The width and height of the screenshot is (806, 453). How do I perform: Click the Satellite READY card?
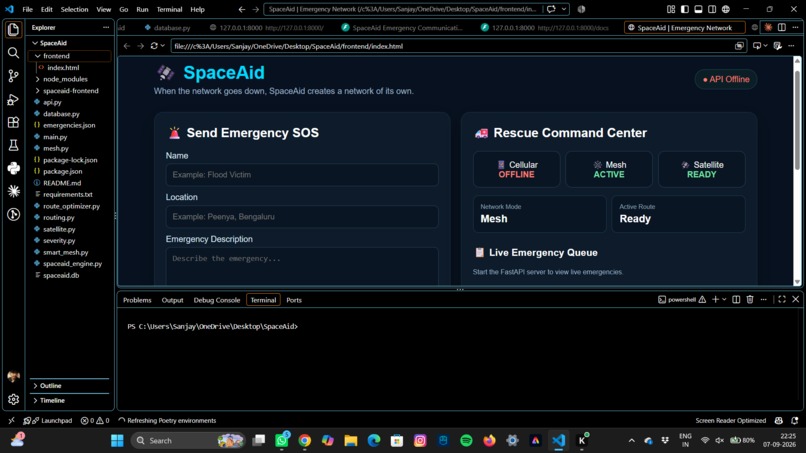tap(702, 169)
